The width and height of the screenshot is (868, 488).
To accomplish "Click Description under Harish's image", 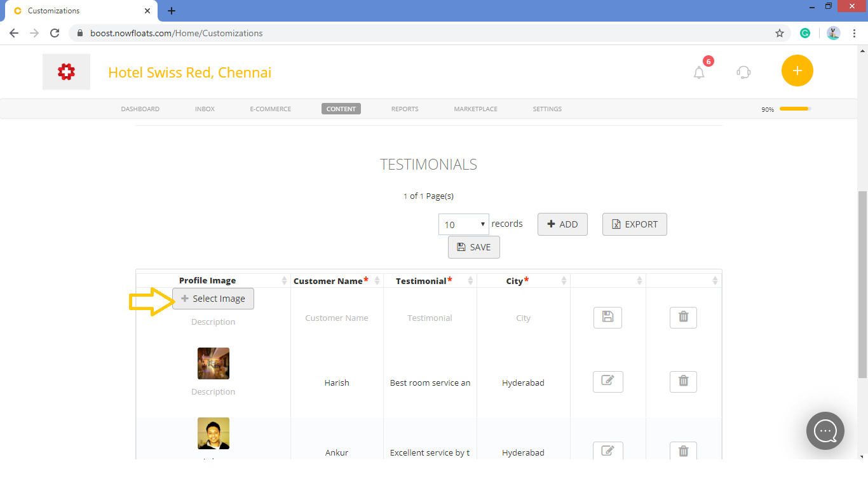I will tap(213, 391).
